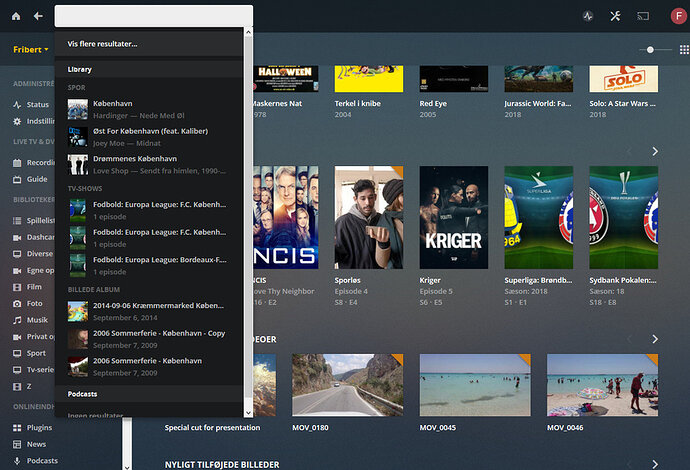Open Fodbold Europa League Bordeaux result

(x=149, y=266)
